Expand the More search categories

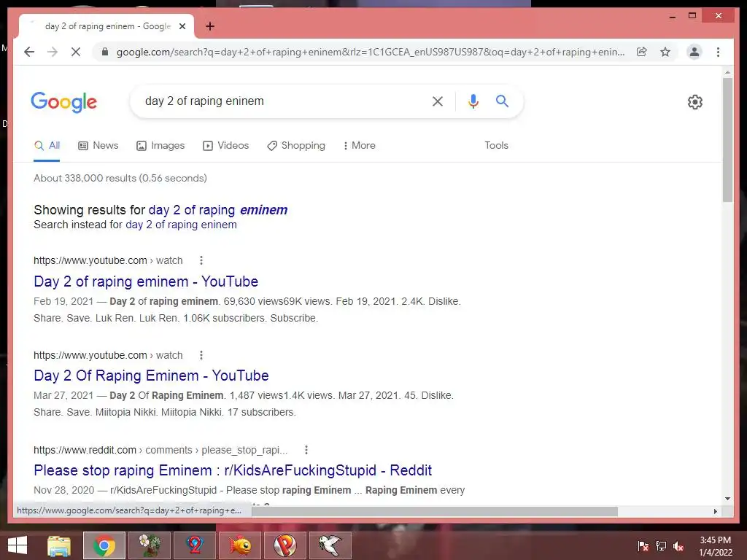359,146
